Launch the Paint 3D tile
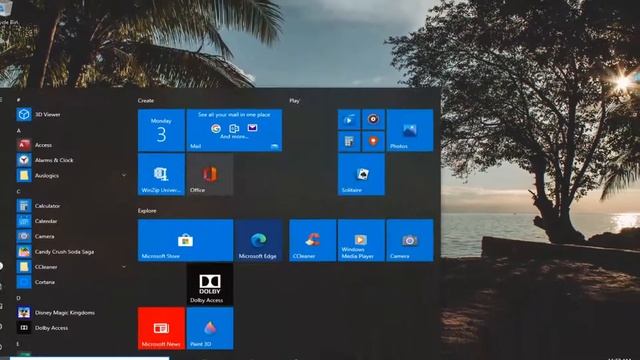Image resolution: width=640 pixels, height=360 pixels. click(x=210, y=328)
